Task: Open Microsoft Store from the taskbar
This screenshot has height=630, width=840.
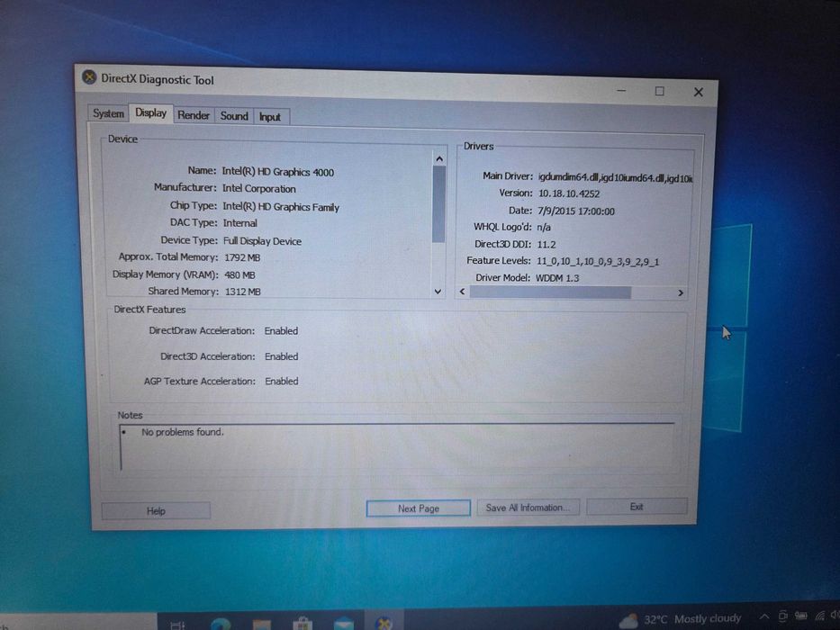Action: (x=303, y=625)
